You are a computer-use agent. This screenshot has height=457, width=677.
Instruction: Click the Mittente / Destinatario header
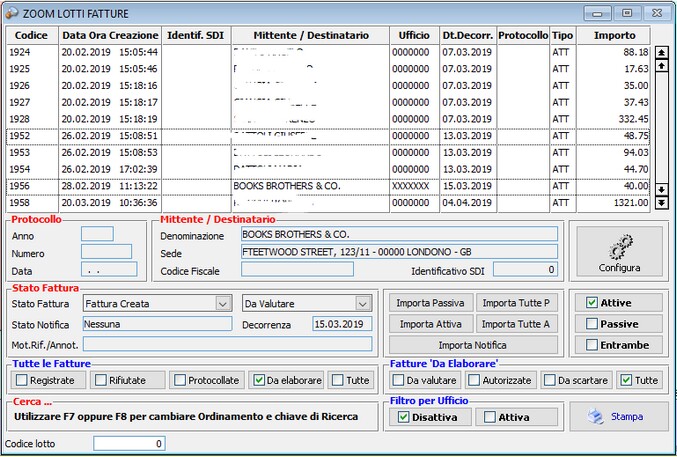[311, 35]
